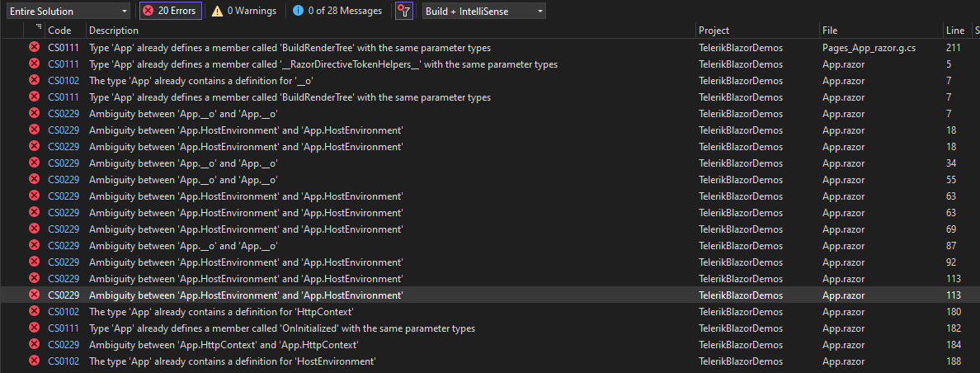Viewport: 980px width, 373px height.
Task: Click the yellow warning triangle icon
Action: [217, 11]
